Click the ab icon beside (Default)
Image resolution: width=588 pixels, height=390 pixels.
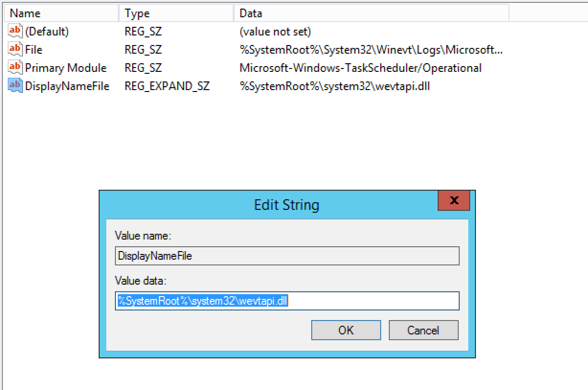pyautogui.click(x=15, y=31)
